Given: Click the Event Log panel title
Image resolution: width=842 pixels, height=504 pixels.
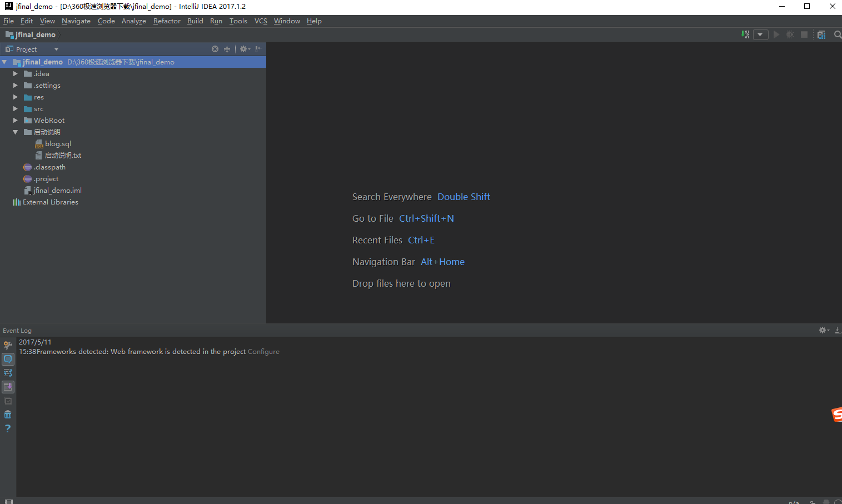Looking at the screenshot, I should click(17, 331).
